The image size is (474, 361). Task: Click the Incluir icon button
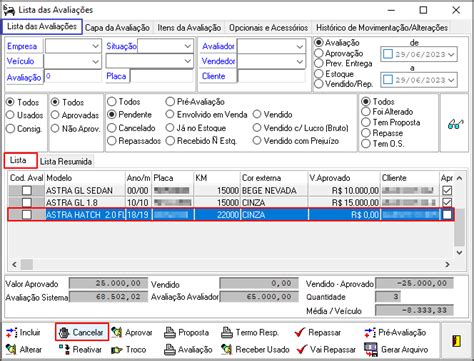[11, 332]
